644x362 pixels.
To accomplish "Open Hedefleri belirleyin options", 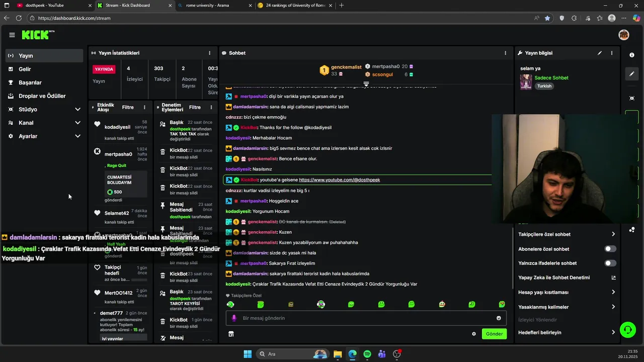I will click(x=567, y=332).
